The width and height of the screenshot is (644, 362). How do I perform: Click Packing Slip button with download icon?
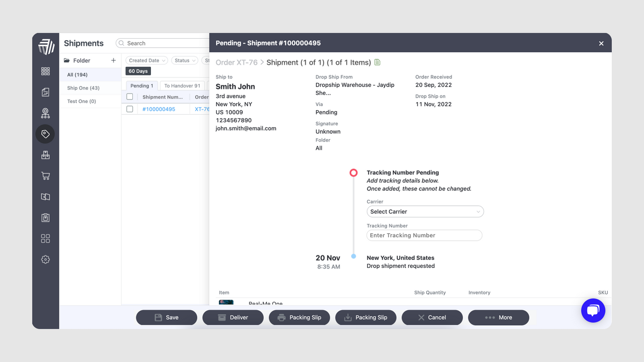(365, 317)
